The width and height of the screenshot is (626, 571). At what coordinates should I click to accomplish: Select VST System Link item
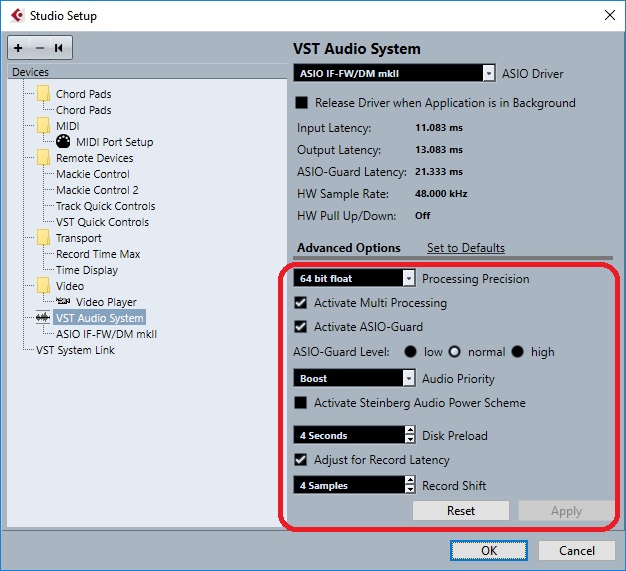75,350
